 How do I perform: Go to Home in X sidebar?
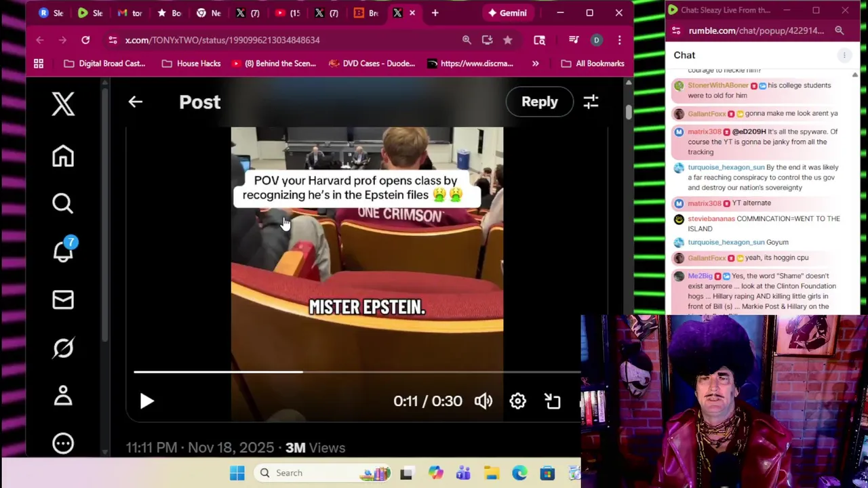point(63,156)
